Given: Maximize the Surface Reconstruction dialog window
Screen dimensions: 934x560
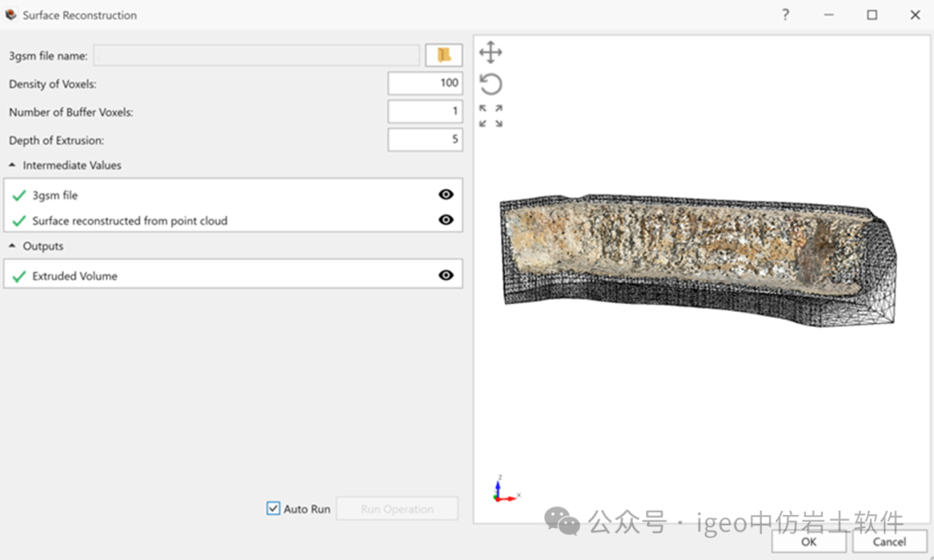Looking at the screenshot, I should (x=872, y=15).
